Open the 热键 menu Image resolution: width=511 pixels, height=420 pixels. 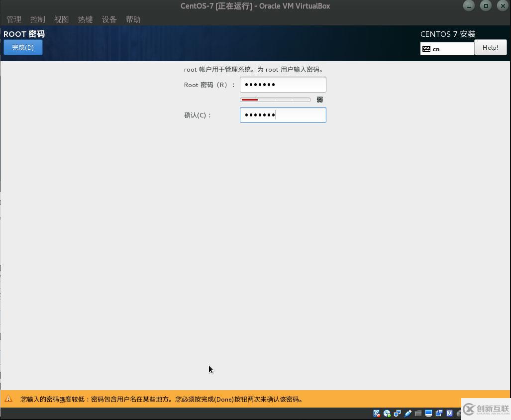86,19
